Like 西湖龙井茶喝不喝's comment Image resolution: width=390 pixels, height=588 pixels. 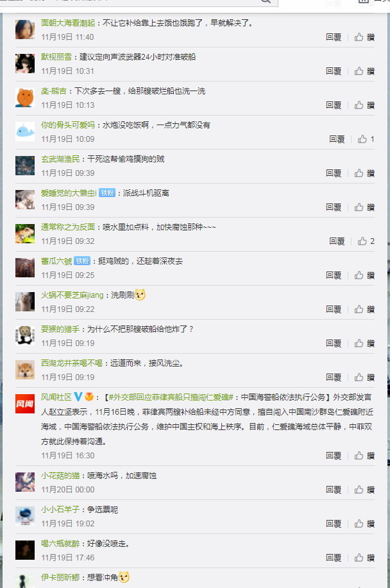click(x=364, y=377)
